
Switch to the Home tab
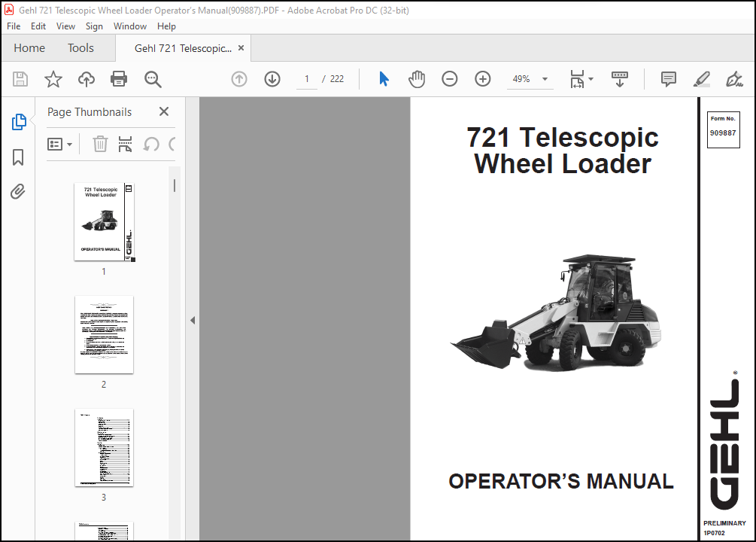click(x=29, y=47)
